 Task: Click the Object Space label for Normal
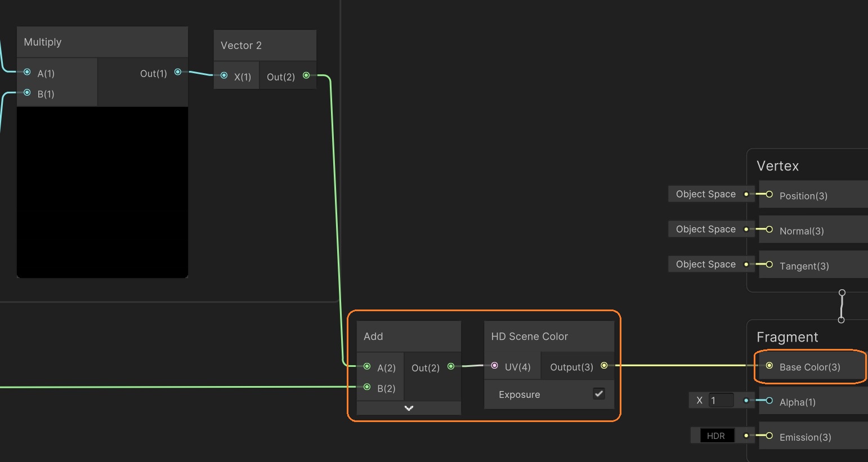[x=706, y=229]
